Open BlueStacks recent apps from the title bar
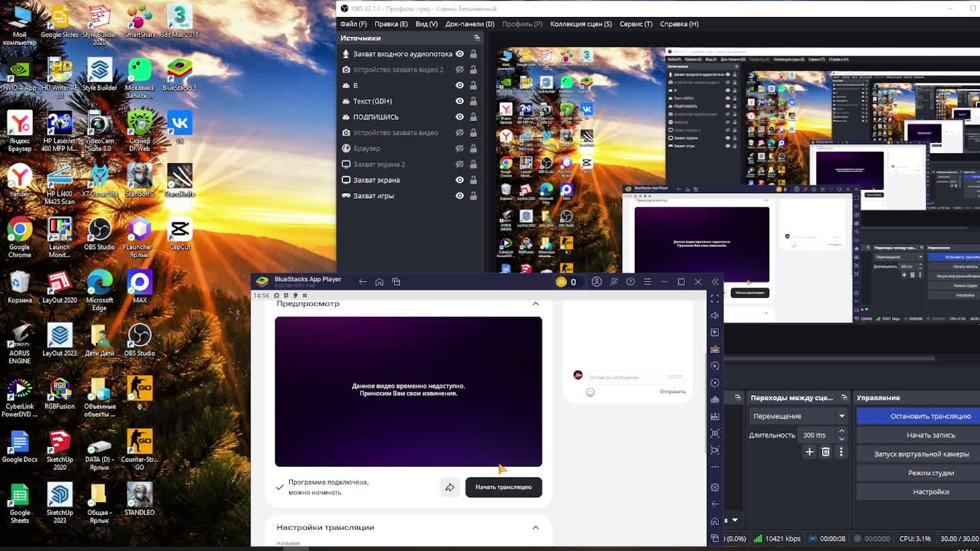This screenshot has width=980, height=551. [396, 282]
